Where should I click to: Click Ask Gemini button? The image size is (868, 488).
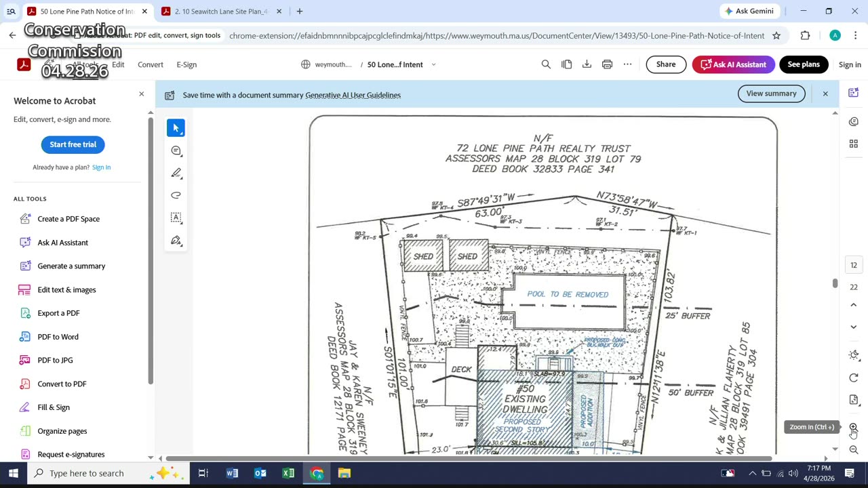(x=749, y=11)
